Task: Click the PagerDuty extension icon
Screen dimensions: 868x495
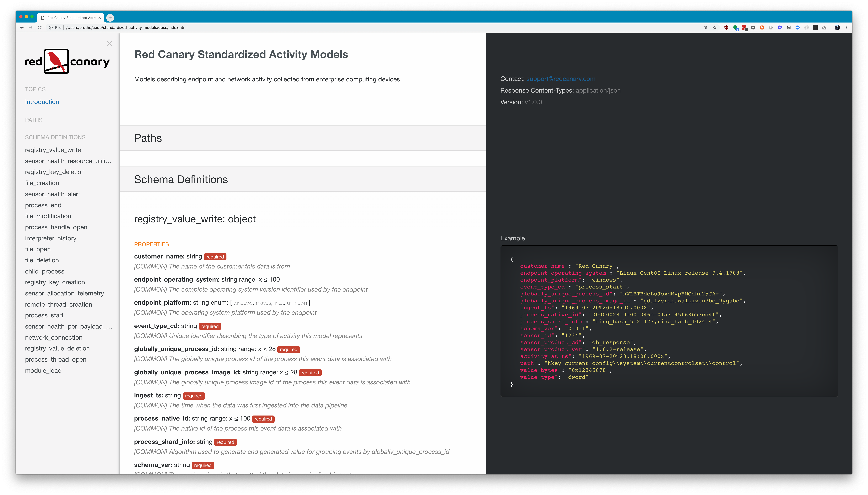Action: point(816,28)
